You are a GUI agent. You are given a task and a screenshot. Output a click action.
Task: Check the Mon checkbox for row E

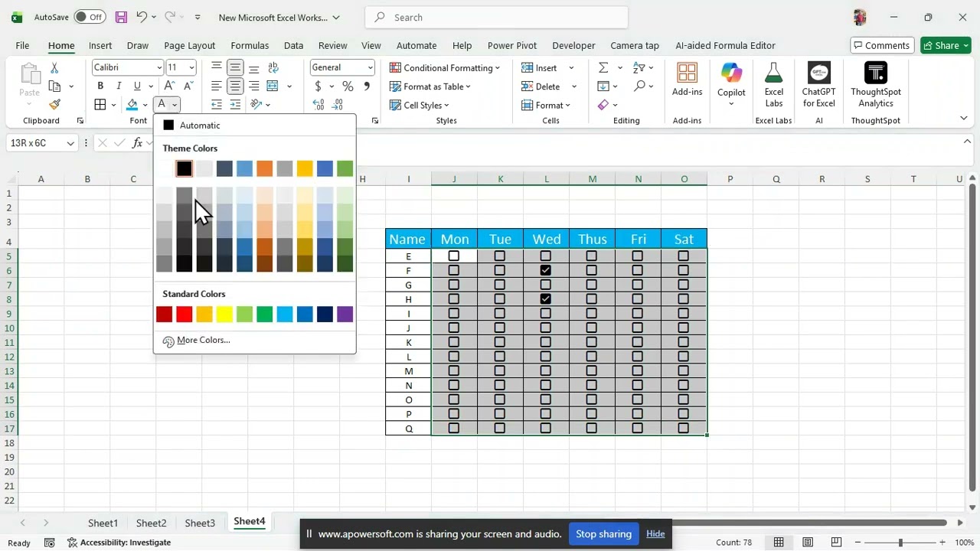click(454, 256)
